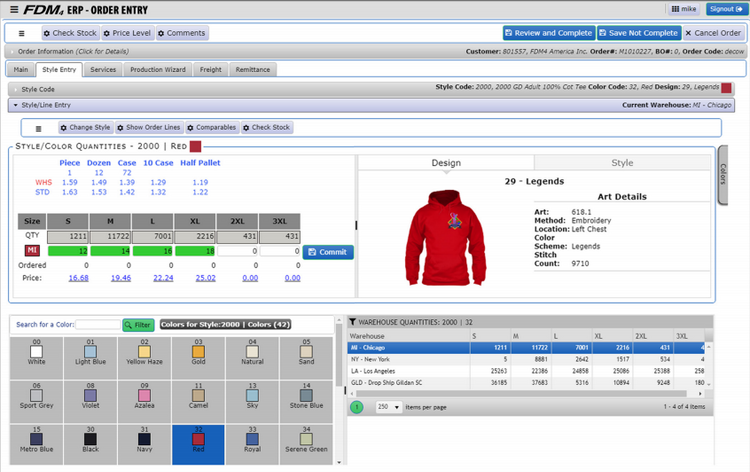Select the Sand color tile
Screen dimensions: 750x472
coord(306,357)
